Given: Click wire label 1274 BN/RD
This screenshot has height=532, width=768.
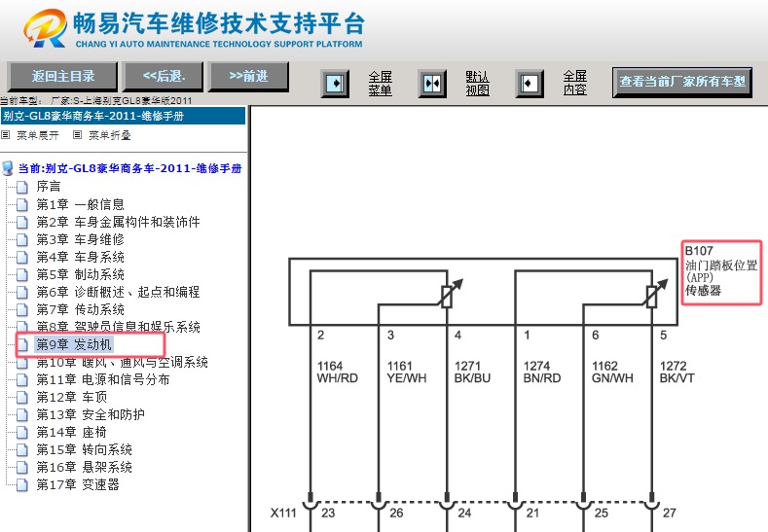Looking at the screenshot, I should 542,372.
